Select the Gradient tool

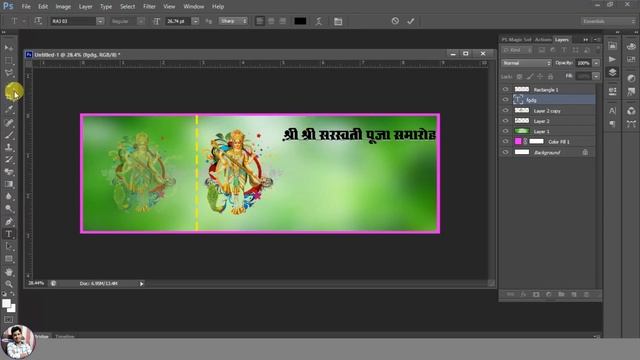click(x=9, y=184)
